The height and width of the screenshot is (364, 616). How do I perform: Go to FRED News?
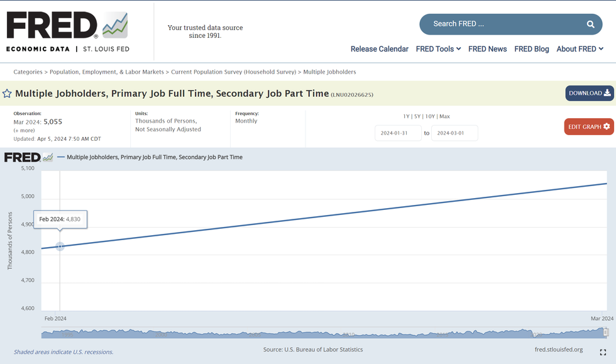(x=487, y=49)
